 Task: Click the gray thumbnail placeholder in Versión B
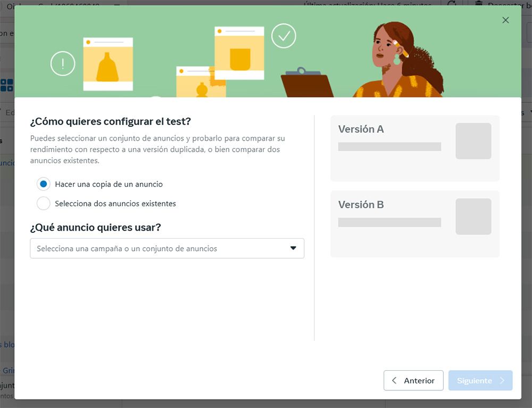point(473,216)
